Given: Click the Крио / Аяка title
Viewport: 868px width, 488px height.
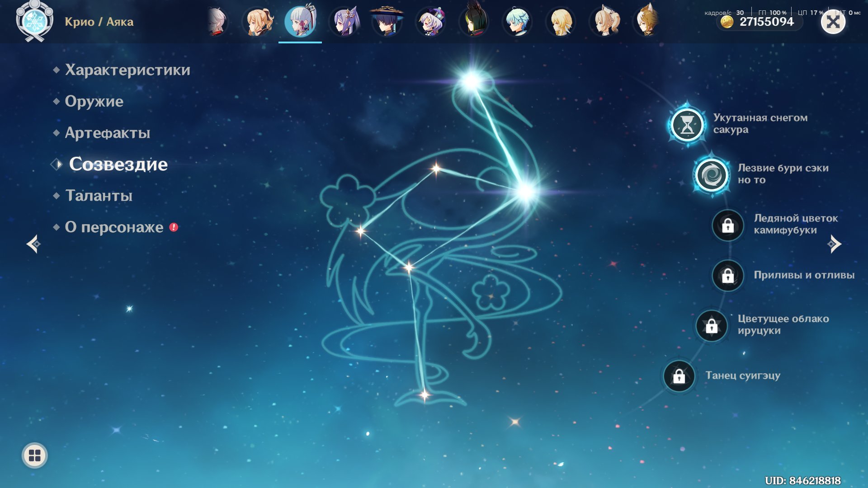Looking at the screenshot, I should tap(99, 22).
